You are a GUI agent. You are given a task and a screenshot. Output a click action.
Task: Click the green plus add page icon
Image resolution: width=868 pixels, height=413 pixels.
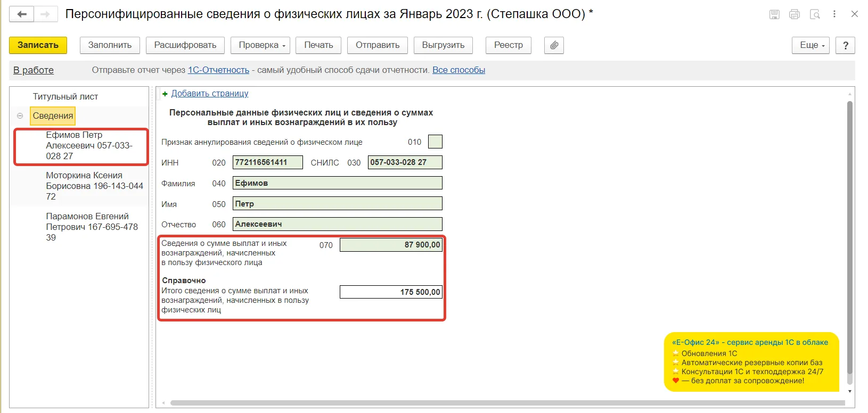pos(165,94)
